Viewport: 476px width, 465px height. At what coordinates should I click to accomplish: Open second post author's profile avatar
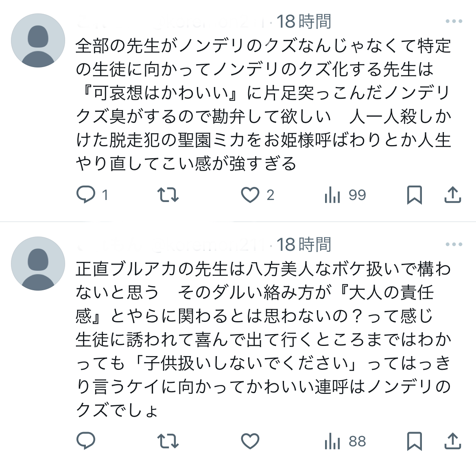point(38,264)
